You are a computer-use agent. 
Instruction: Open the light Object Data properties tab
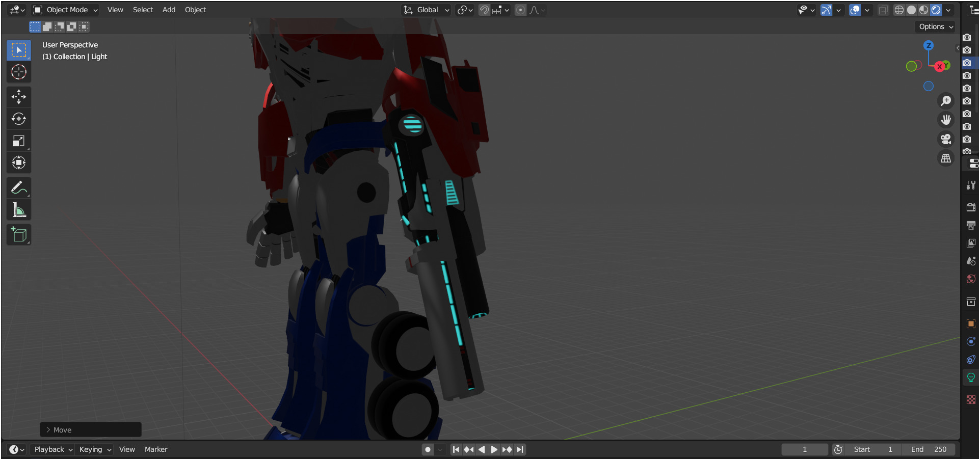[x=971, y=377]
